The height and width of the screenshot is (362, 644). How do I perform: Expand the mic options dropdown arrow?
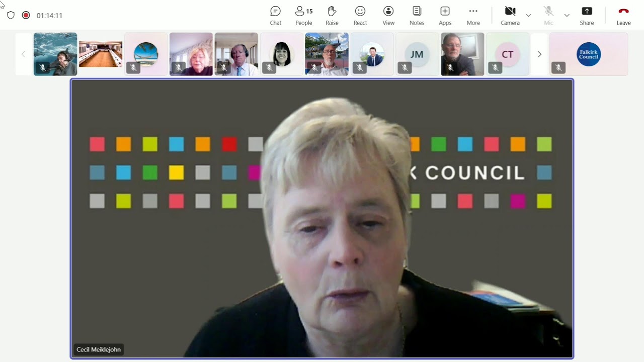[567, 16]
